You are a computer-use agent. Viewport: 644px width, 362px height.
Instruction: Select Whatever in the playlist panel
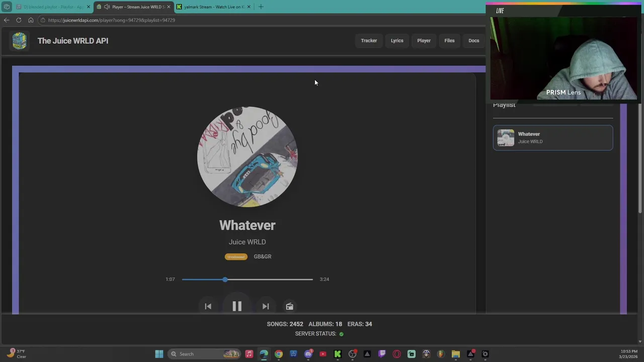pyautogui.click(x=553, y=138)
